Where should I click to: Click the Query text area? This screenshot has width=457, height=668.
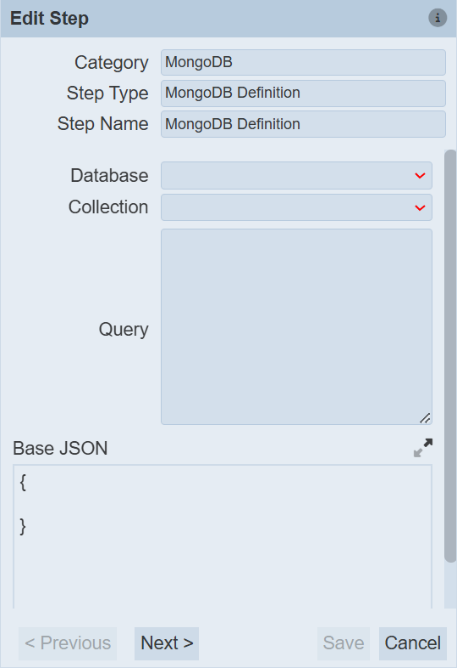(x=296, y=327)
